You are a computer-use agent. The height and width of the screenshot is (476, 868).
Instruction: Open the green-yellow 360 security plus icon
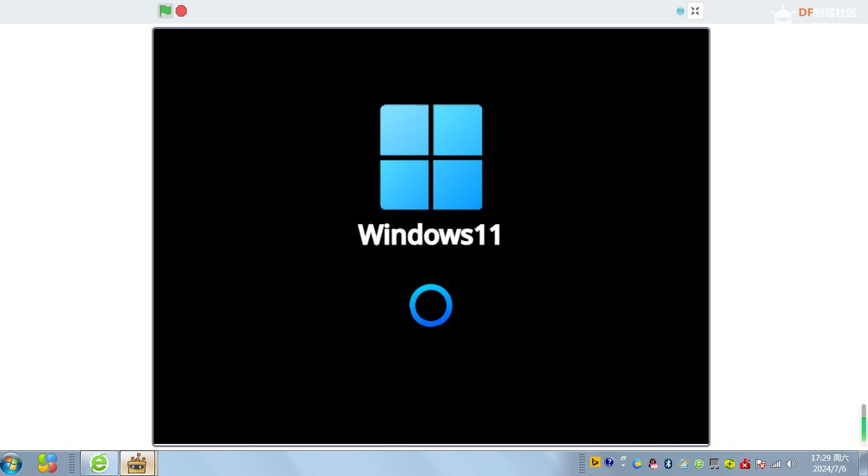click(730, 464)
